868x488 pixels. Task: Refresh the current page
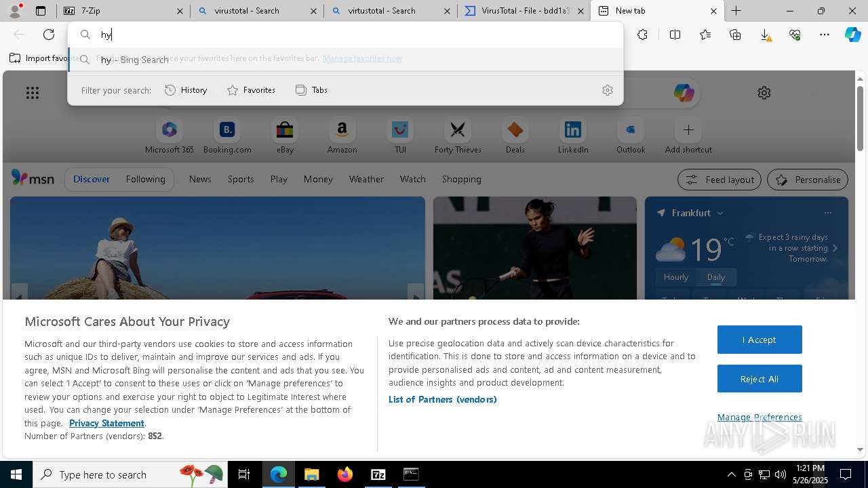[49, 35]
